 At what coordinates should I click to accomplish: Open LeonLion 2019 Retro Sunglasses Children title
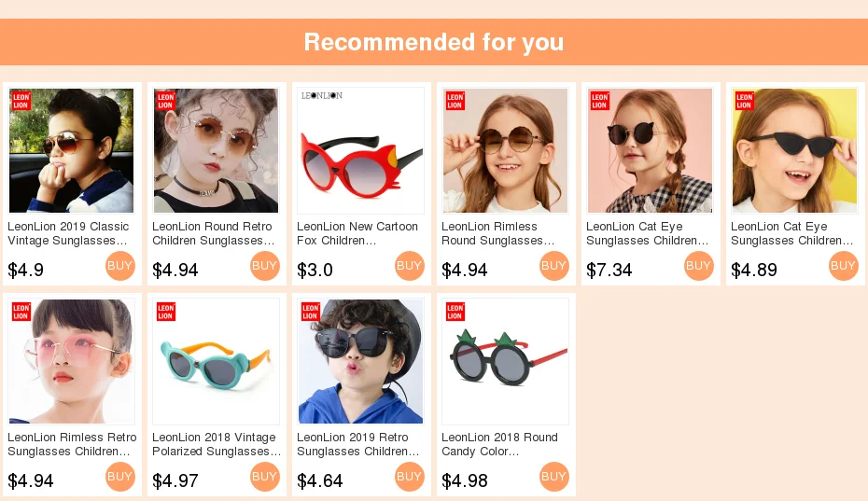coord(358,444)
